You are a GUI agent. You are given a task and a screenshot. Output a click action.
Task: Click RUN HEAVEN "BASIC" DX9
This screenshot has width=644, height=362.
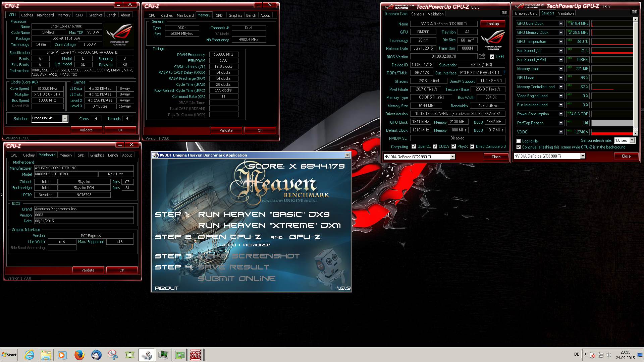264,215
